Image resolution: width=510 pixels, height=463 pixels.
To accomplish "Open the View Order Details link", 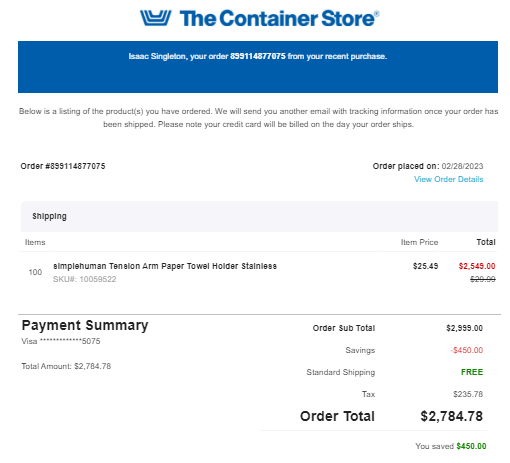I will [448, 179].
